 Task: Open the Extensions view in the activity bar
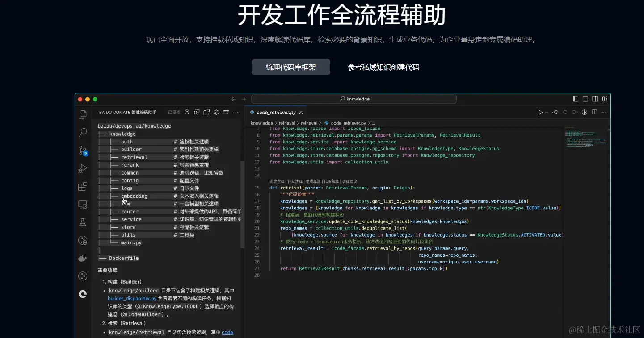coord(83,186)
